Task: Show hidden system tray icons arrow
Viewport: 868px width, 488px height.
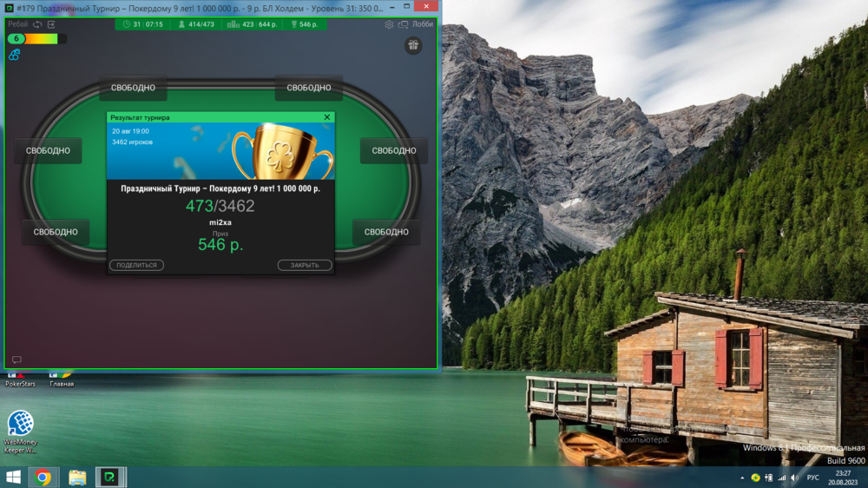Action: point(742,478)
